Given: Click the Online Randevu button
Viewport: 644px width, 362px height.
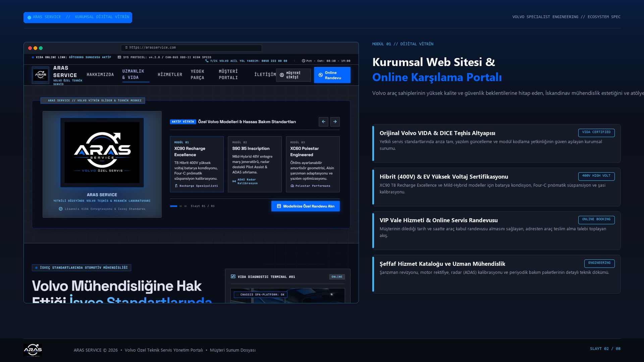Looking at the screenshot, I should (x=332, y=75).
